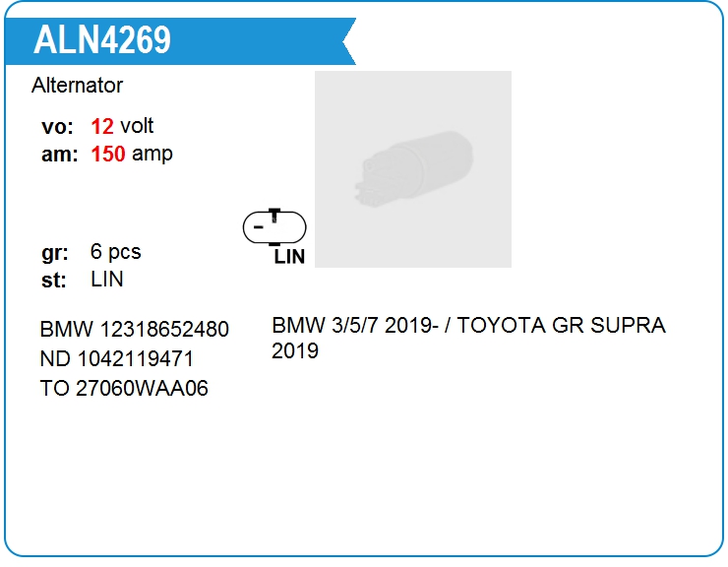Click the ALN4269 part number header

click(102, 40)
